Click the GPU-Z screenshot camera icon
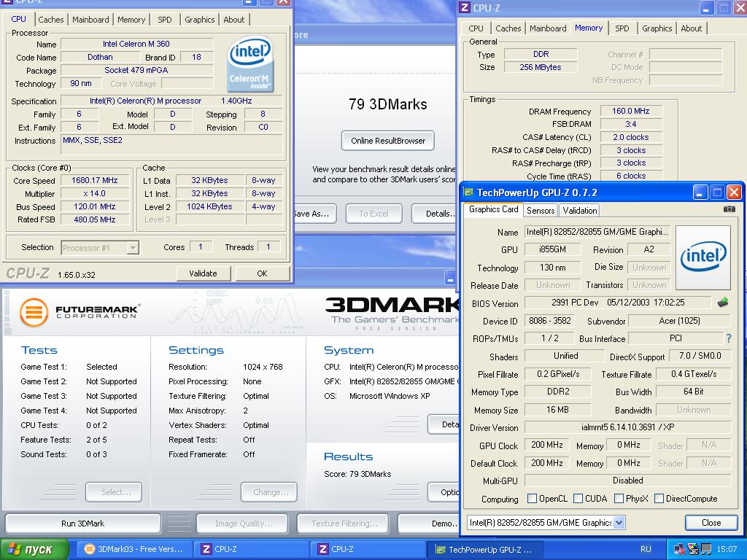 point(729,209)
